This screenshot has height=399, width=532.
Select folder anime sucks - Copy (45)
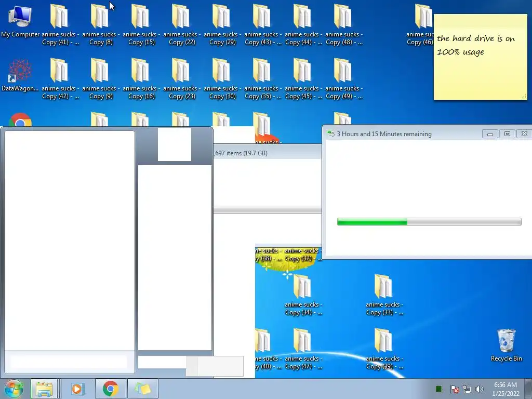303,79
